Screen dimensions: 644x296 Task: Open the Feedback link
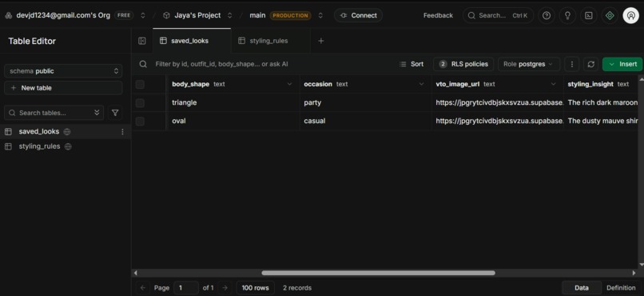click(438, 16)
